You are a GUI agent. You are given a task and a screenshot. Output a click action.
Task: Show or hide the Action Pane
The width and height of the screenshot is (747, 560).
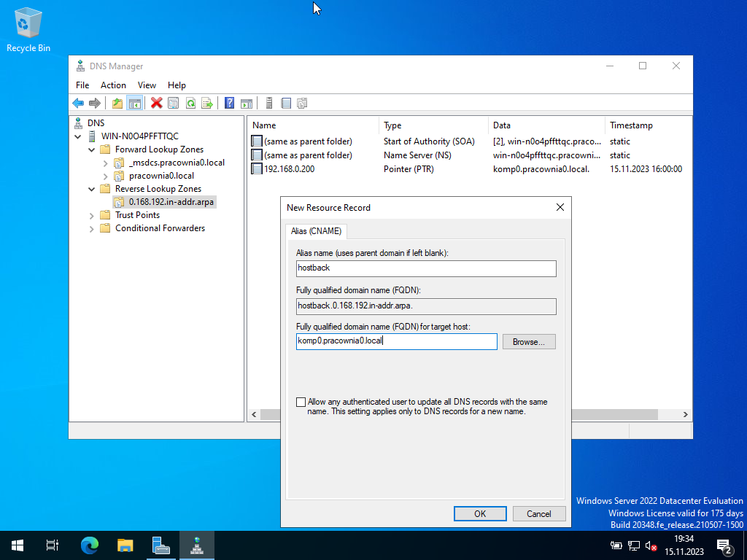(x=247, y=103)
